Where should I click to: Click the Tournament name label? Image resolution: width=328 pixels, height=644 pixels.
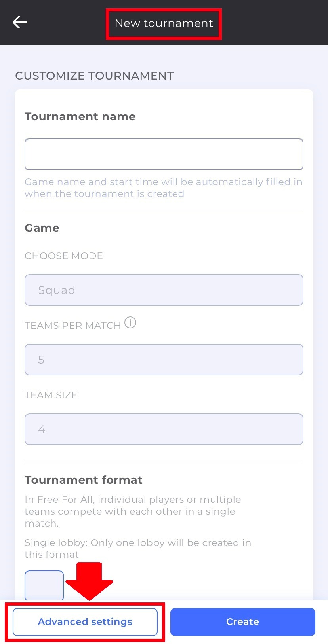(80, 116)
